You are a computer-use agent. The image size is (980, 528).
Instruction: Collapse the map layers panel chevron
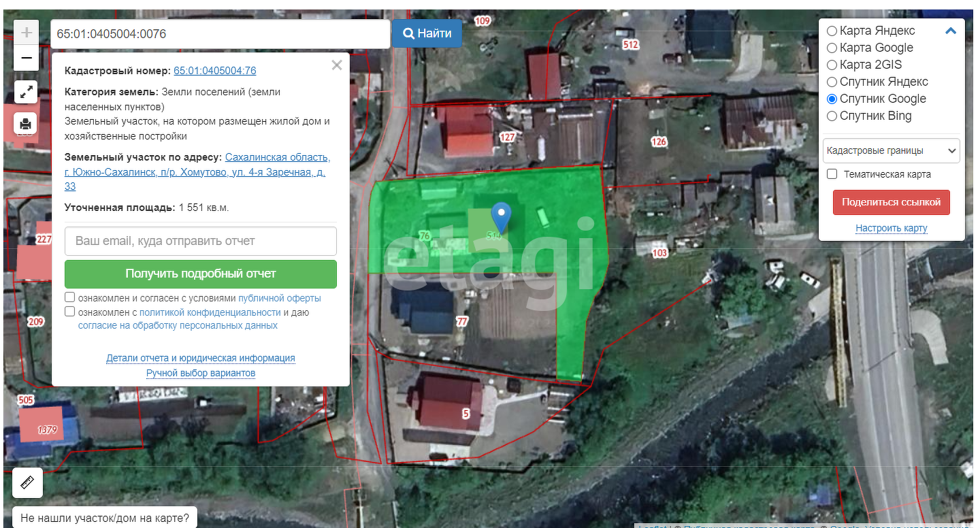(951, 31)
